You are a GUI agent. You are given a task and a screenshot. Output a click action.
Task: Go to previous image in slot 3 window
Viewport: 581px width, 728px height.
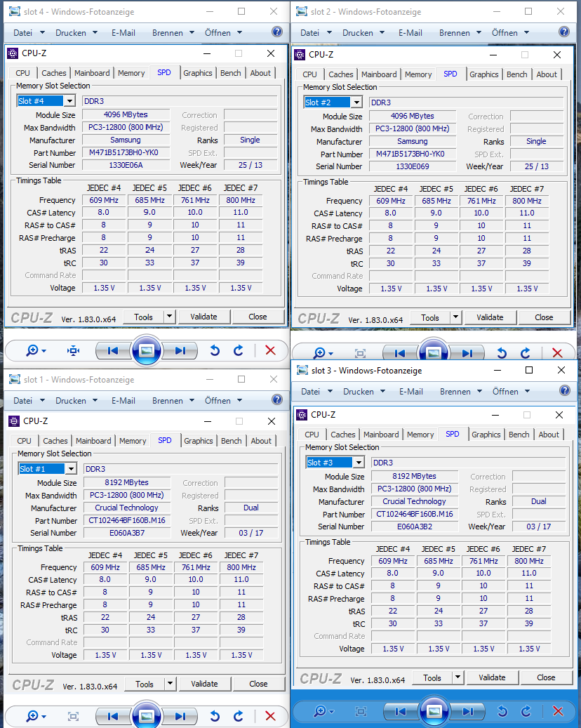tap(401, 711)
